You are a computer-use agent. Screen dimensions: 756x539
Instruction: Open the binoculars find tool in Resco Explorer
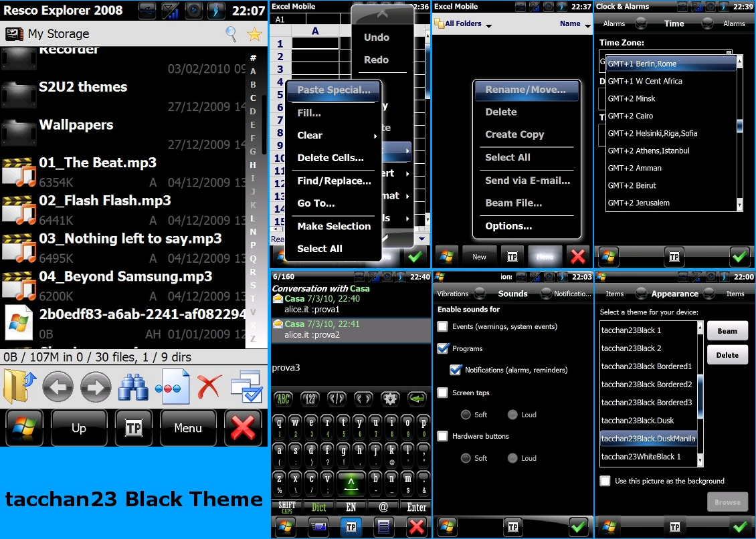coord(133,387)
